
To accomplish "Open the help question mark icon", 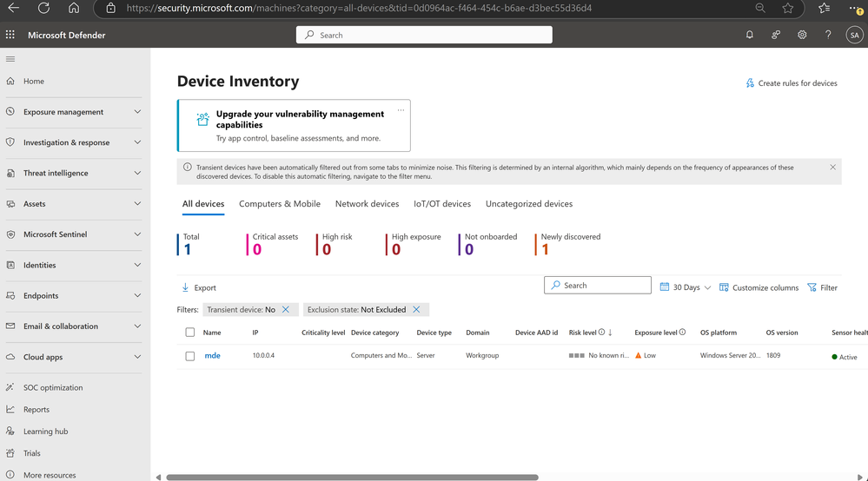I will 828,35.
